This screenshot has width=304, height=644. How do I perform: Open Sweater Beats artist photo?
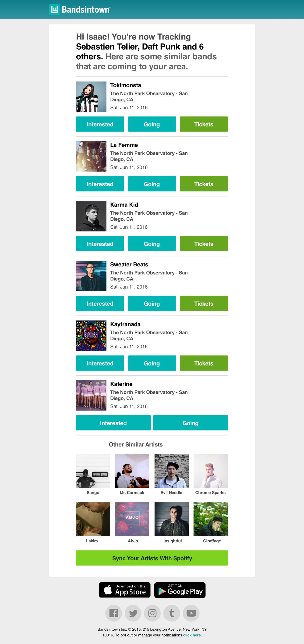[x=91, y=276]
